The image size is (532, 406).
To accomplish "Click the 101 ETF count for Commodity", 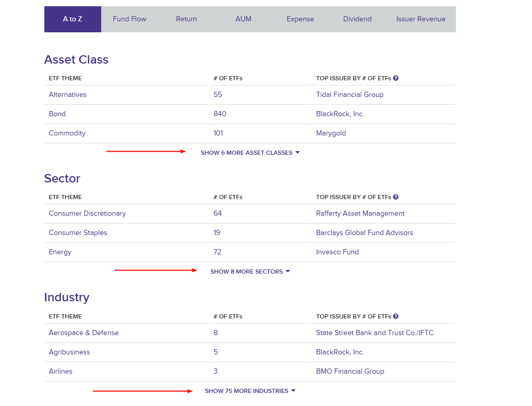I will (218, 133).
